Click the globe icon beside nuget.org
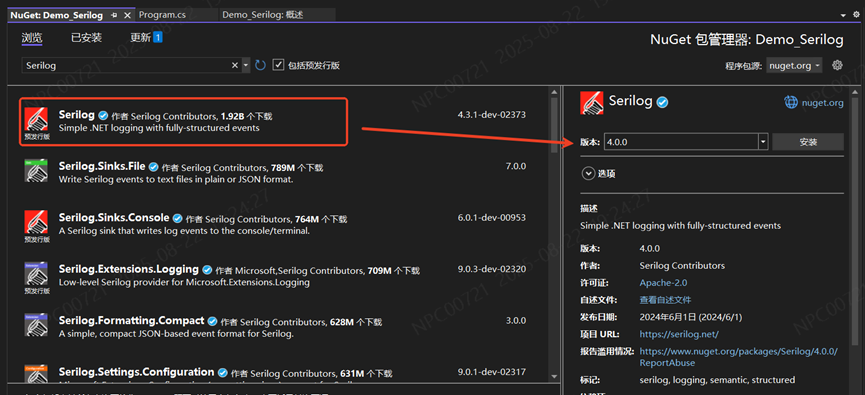Viewport: 865px width, 395px height. [x=791, y=102]
